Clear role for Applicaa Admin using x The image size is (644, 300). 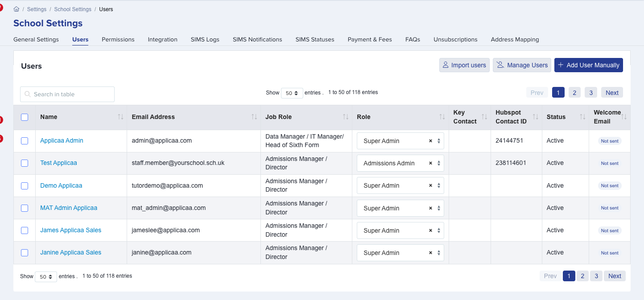point(430,141)
